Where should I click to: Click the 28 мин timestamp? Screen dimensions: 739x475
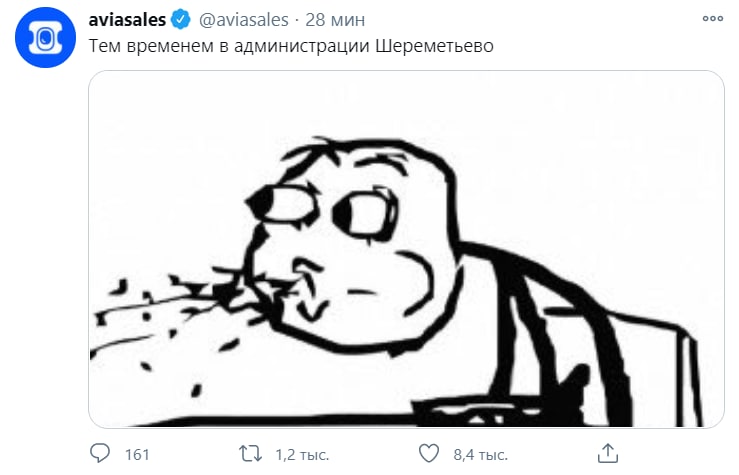[x=335, y=20]
